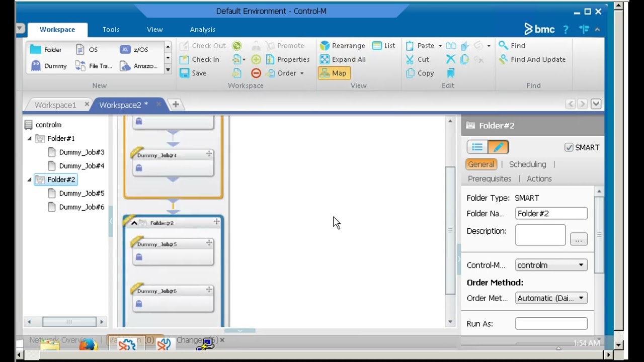Screen dimensions: 644x362
Task: Click the blue X delete icon in Edit
Action: (x=451, y=59)
